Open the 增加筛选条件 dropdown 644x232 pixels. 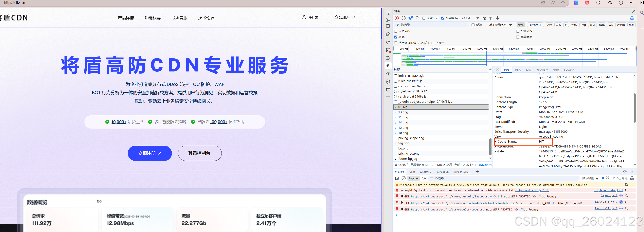pos(500,25)
